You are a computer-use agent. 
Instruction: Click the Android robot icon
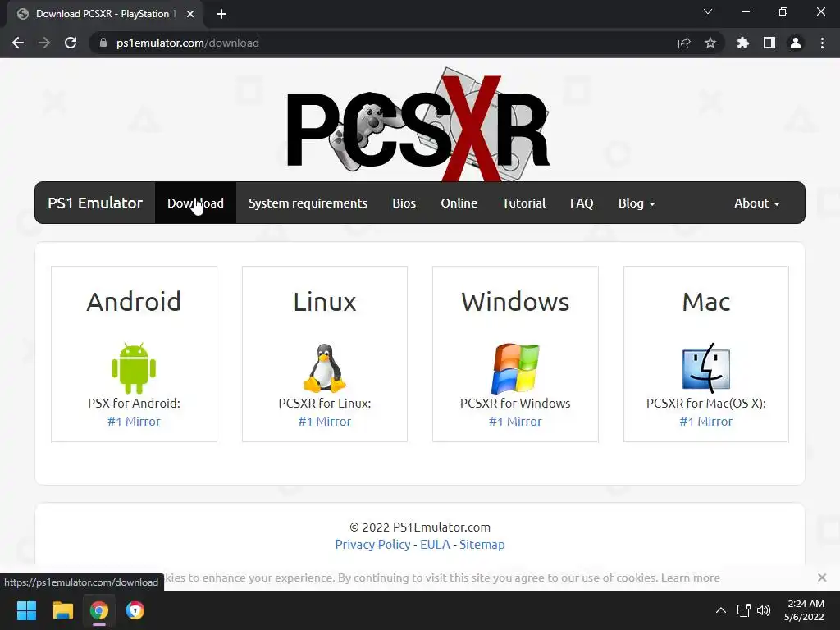tap(134, 368)
